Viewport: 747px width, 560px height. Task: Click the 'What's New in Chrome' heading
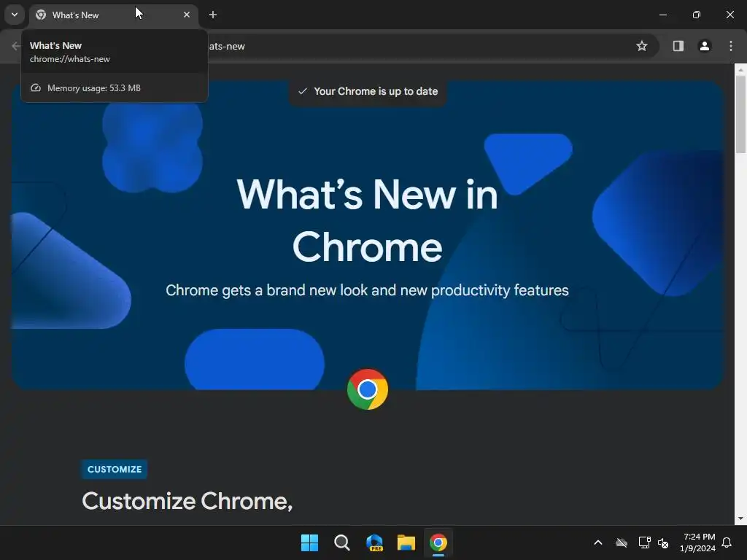click(368, 220)
